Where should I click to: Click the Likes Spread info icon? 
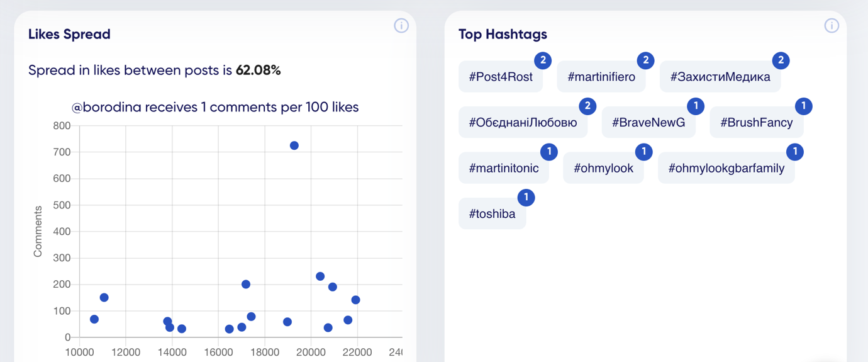pos(401,26)
